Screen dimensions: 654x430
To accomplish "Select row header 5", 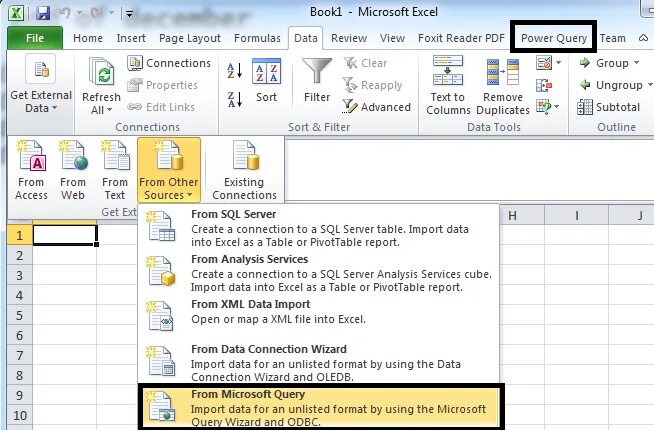I will point(20,315).
